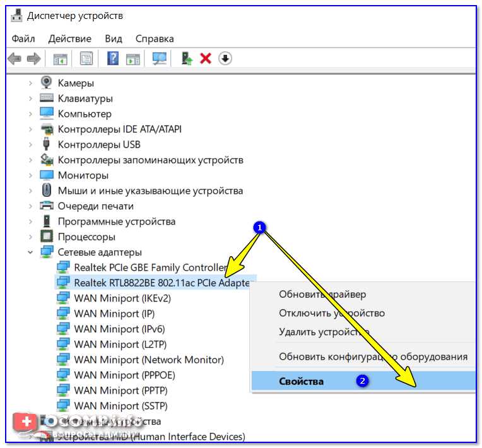
Task: Select the Мыши и иные указывающие устройства label
Action: pyautogui.click(x=150, y=191)
